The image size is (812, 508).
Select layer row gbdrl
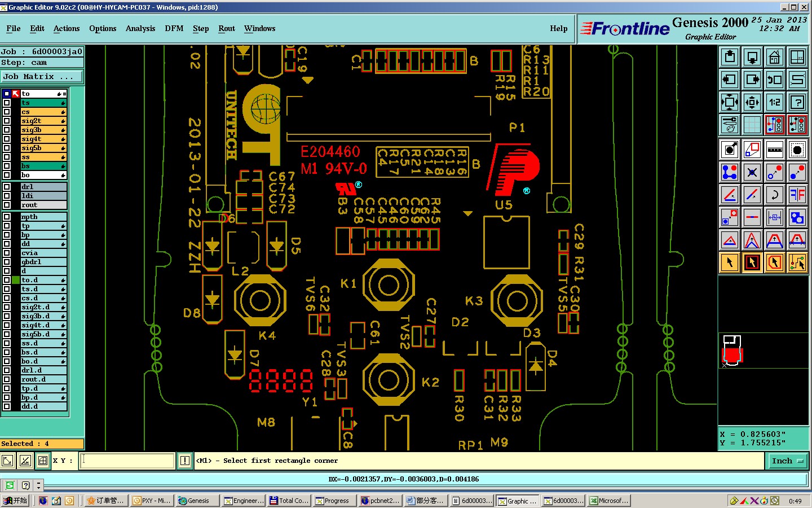pyautogui.click(x=43, y=262)
